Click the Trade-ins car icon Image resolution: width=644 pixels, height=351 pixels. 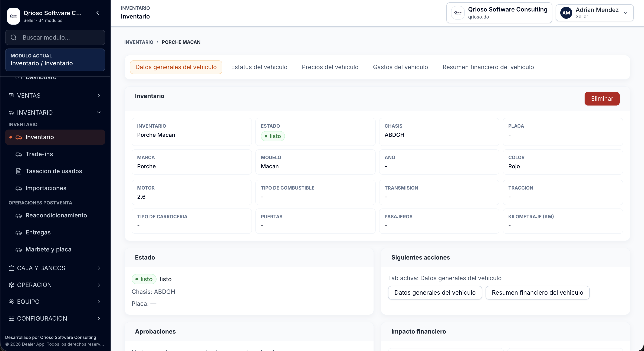[x=19, y=154]
